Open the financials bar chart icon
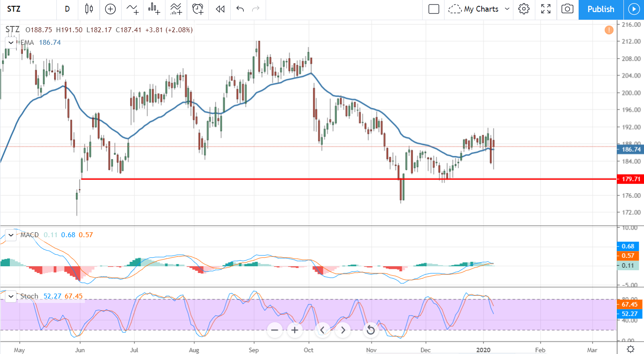Viewport: 644px width, 354px height. 154,9
